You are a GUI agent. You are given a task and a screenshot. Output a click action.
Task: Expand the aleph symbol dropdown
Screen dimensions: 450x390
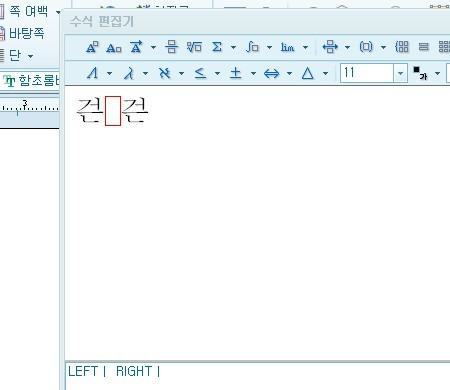click(181, 73)
